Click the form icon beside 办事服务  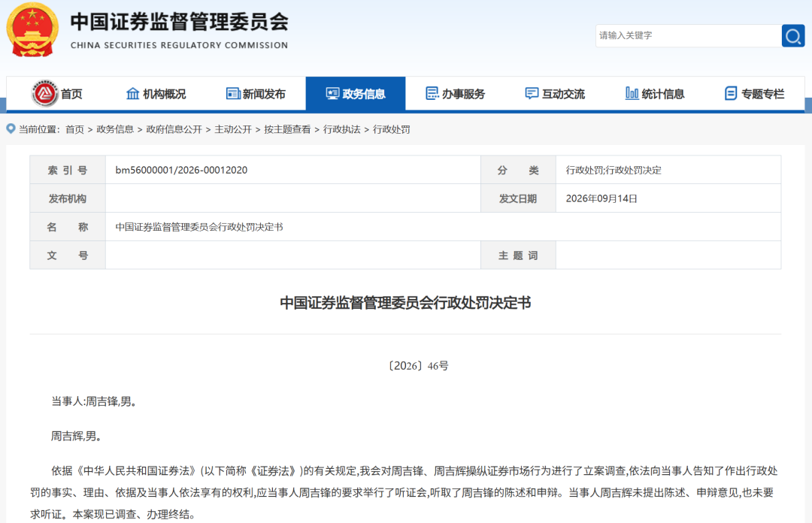tap(432, 94)
